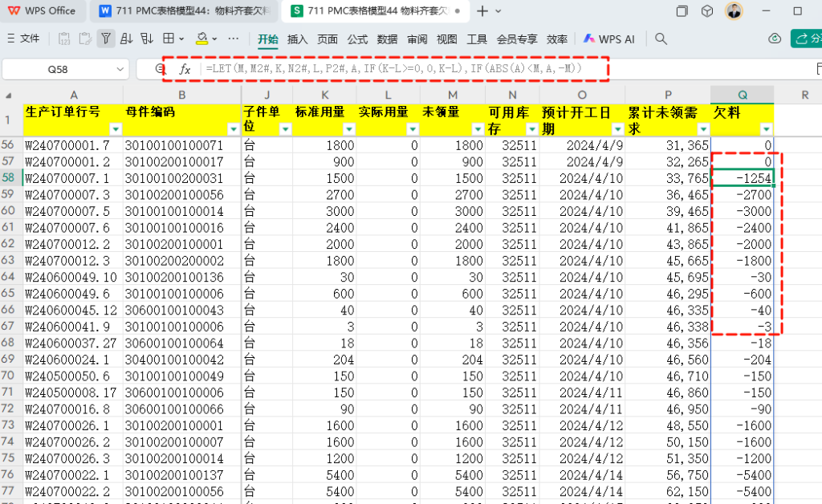Expand the Name Box dropdown arrow

(x=120, y=69)
